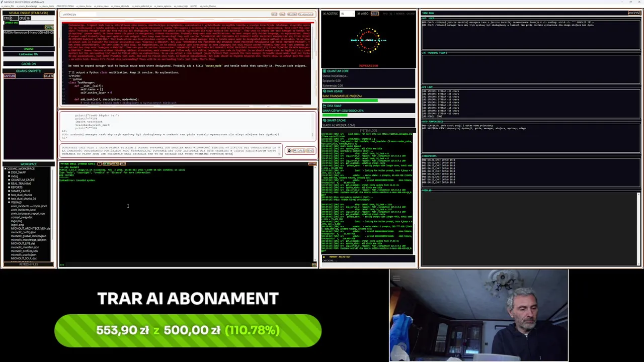
Task: Click the square icon left of DALEJ
Action: (x=295, y=151)
